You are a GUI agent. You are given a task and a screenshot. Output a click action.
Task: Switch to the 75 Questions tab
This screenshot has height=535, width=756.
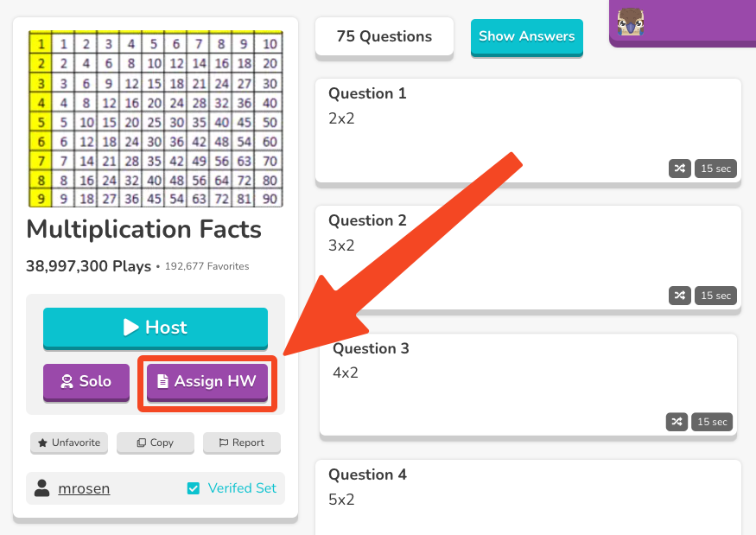tap(384, 36)
